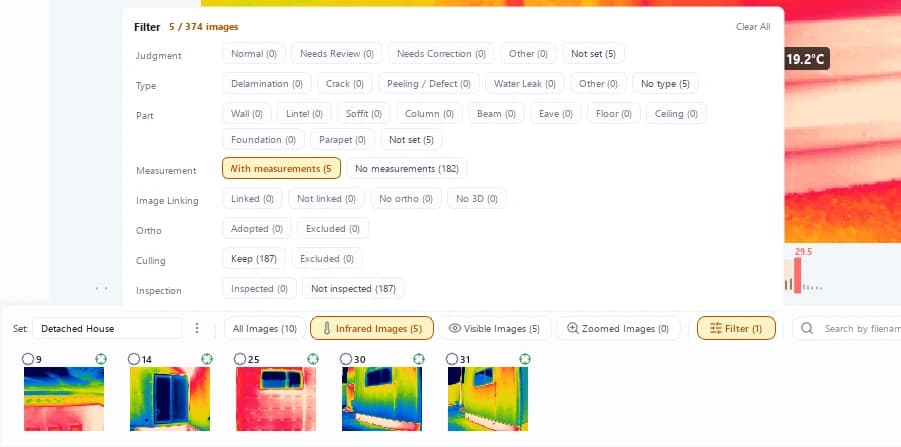
Task: Select No type (5) filter
Action: click(665, 83)
